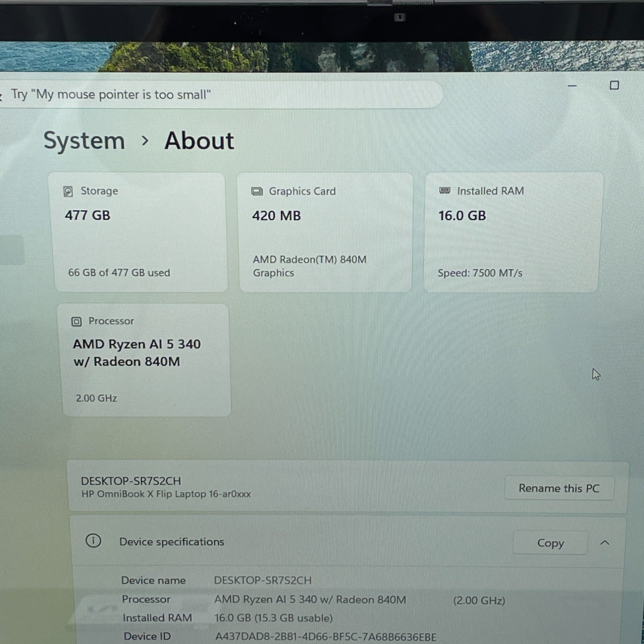Open the Graphics Card 420 MB card
Image resolution: width=644 pixels, height=644 pixels.
coord(325,233)
